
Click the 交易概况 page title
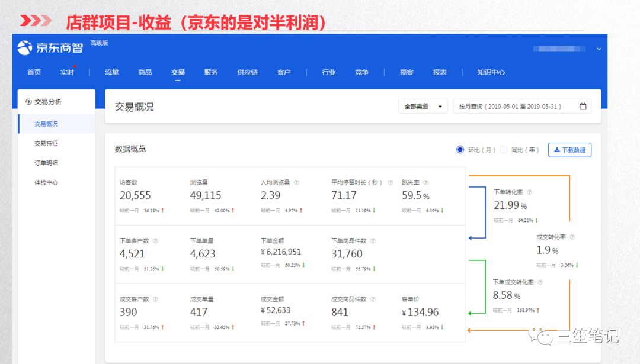click(135, 107)
